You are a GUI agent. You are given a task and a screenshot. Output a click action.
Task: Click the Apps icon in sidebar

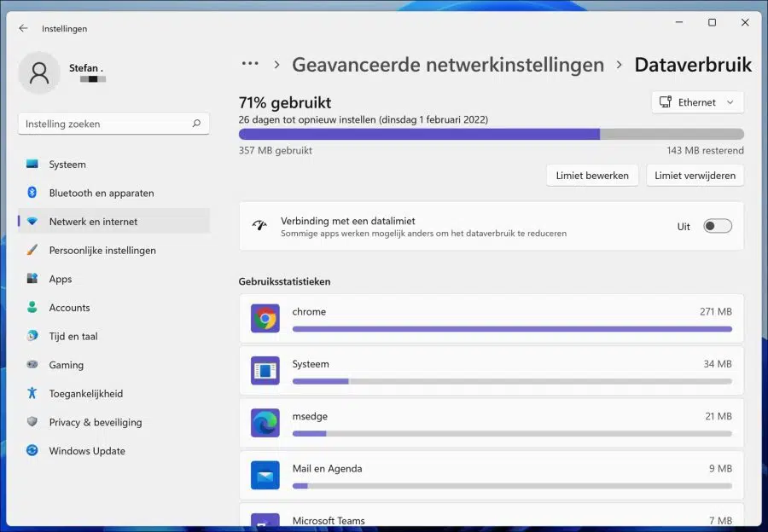pyautogui.click(x=32, y=279)
